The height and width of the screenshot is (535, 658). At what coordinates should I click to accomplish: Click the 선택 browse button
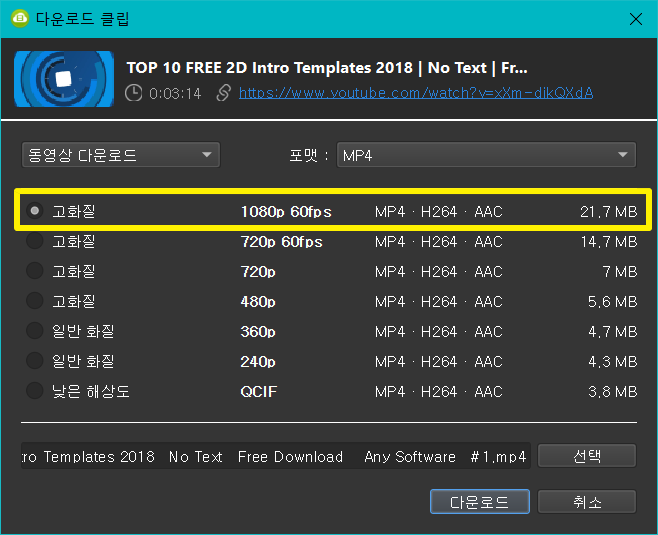click(x=587, y=456)
